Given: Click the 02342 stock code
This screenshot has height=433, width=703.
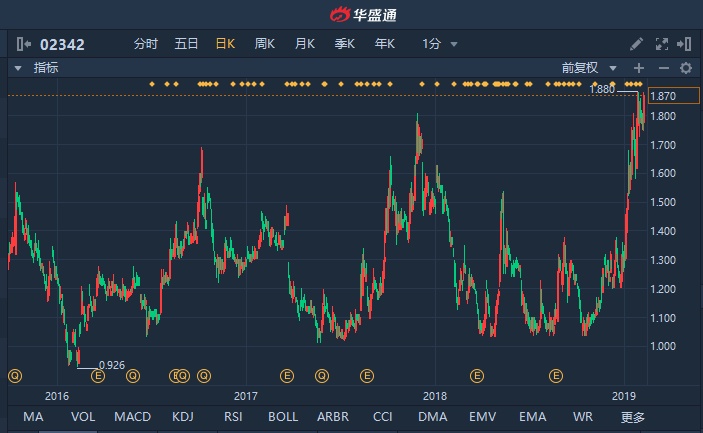Looking at the screenshot, I should tap(62, 44).
